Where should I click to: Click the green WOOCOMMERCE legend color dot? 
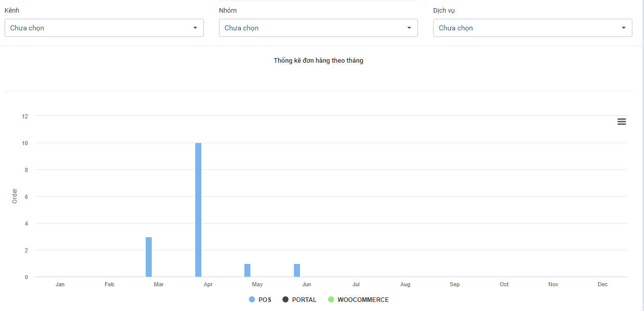click(x=331, y=300)
